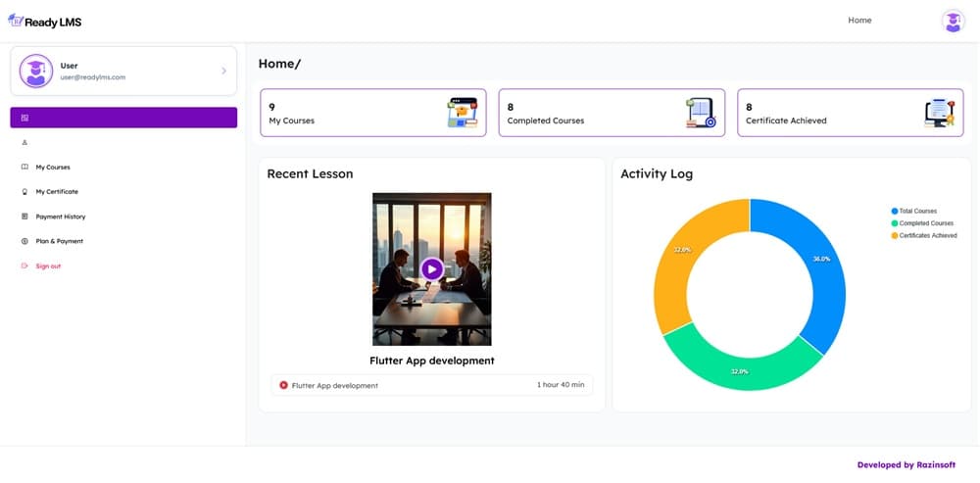Viewport: 980px width, 483px height.
Task: Select the highlighted dashboard grid icon in sidebar
Action: point(24,118)
